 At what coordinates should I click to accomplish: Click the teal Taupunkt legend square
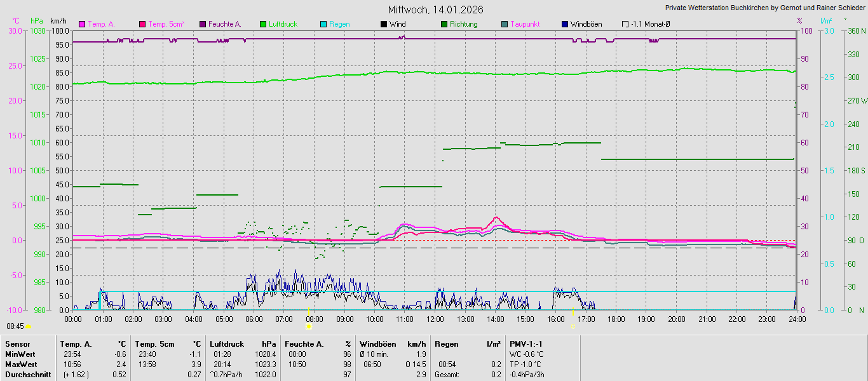[505, 24]
